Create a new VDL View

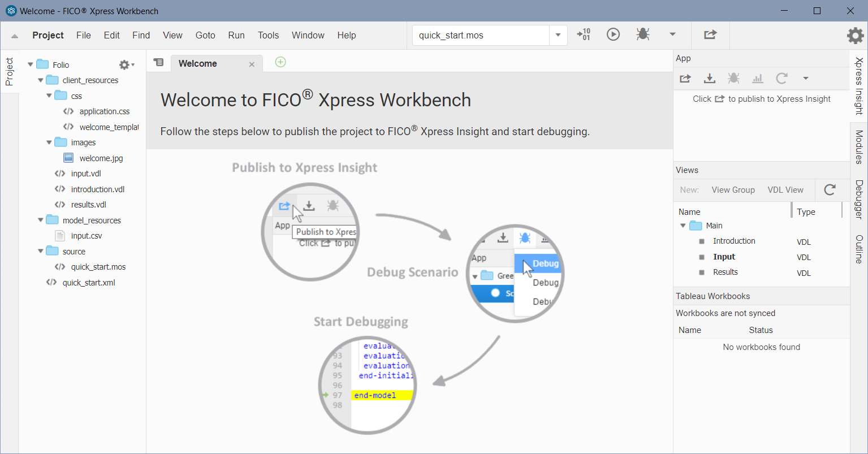tap(785, 190)
